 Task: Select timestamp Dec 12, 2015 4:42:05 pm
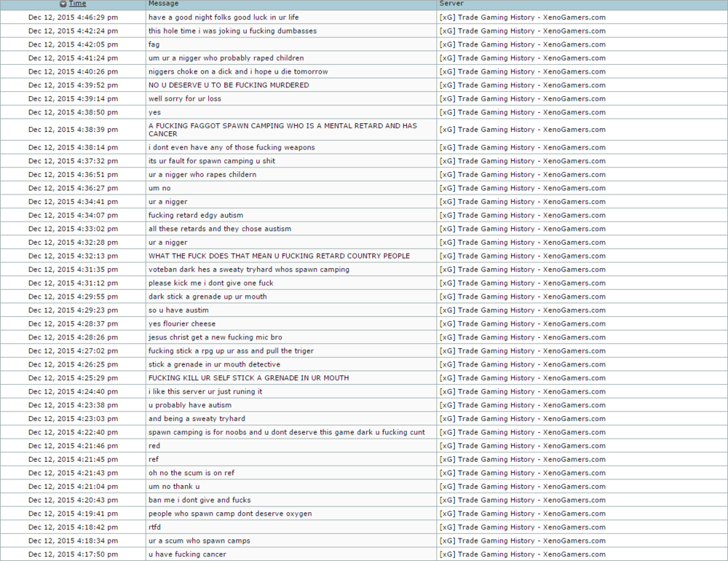coord(73,44)
